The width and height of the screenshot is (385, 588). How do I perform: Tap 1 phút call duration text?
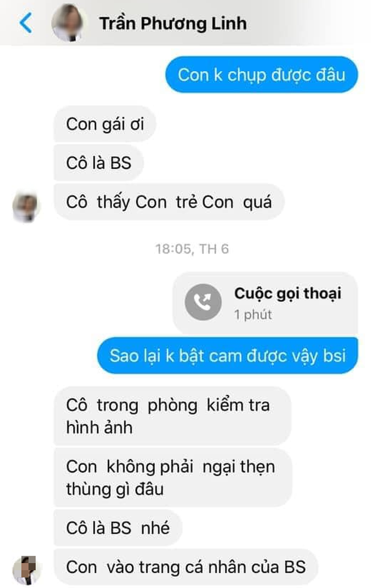[253, 314]
